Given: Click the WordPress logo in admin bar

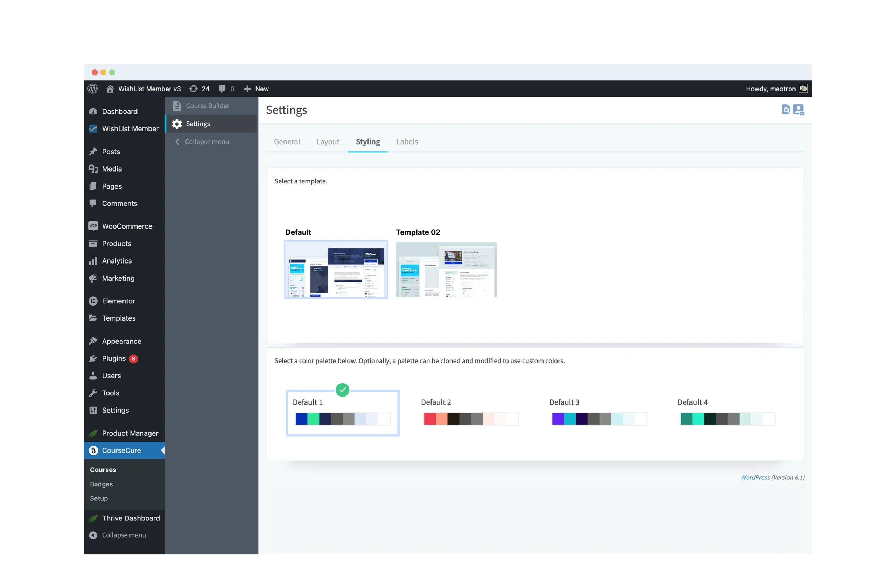Looking at the screenshot, I should 93,89.
